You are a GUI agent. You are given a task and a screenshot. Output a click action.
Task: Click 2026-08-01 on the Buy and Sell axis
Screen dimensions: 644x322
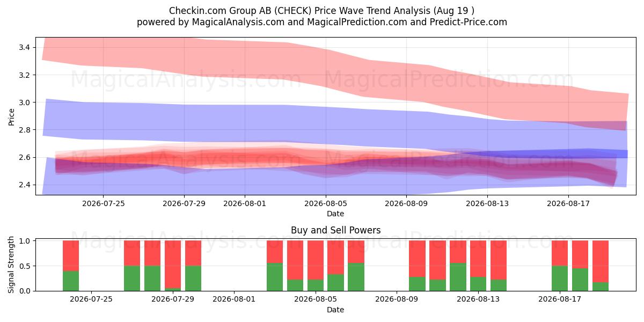235,299
